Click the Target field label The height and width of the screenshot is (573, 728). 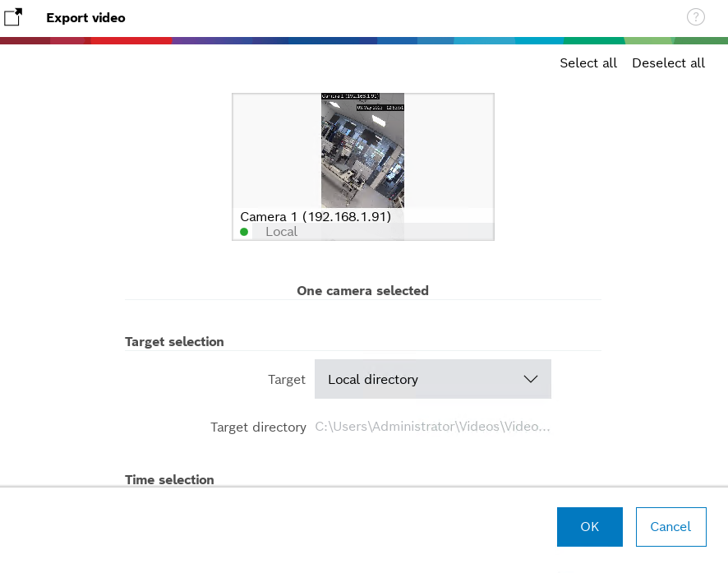[x=286, y=379]
